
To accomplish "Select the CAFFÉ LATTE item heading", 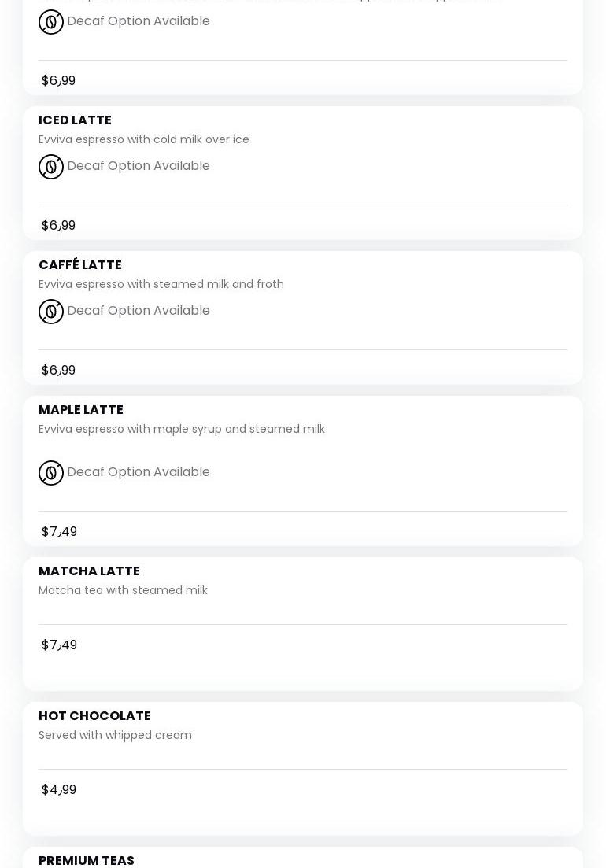I will pyautogui.click(x=80, y=265).
